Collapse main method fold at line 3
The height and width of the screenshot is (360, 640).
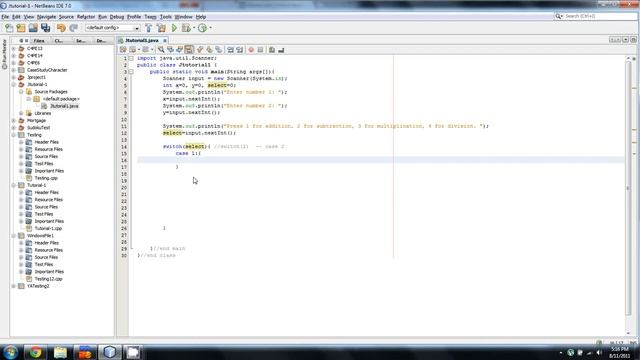coord(131,72)
